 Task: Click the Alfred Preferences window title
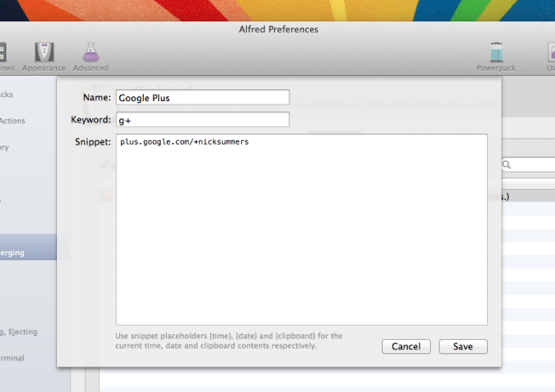click(278, 29)
